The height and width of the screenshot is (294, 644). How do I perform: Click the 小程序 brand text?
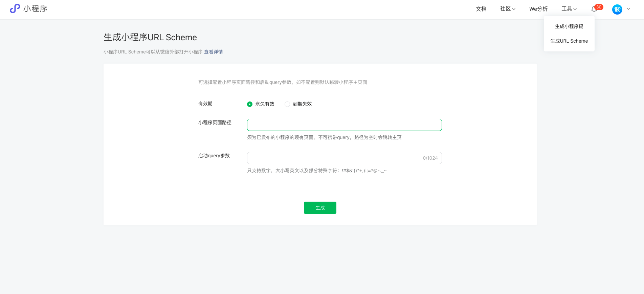(x=36, y=9)
